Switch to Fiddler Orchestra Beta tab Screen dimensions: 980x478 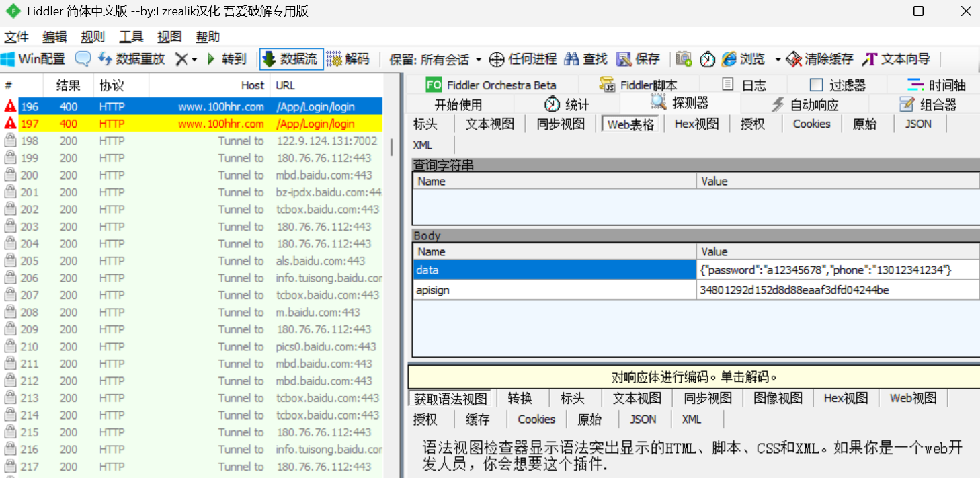click(x=491, y=85)
